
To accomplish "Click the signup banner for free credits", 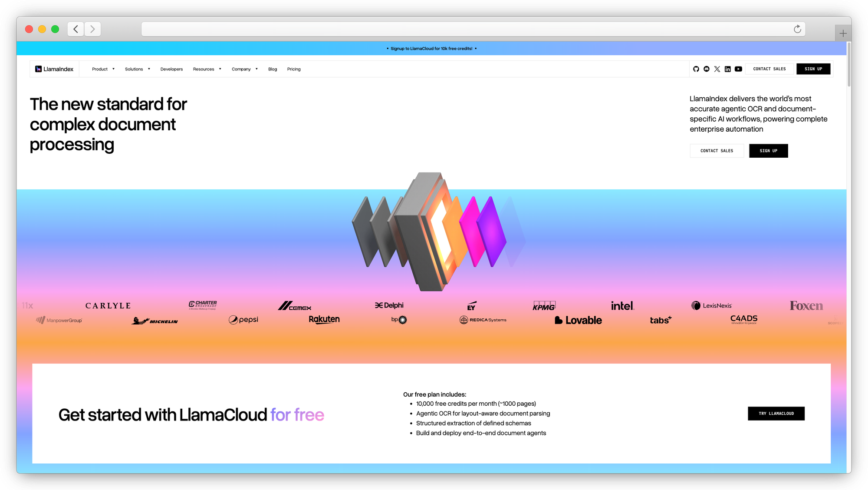I will click(x=431, y=49).
